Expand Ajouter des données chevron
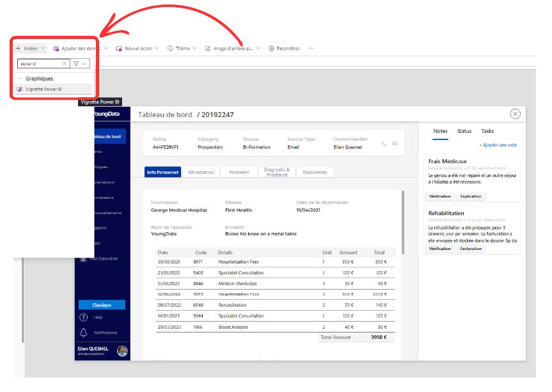Viewport: 552px width, 392px height. point(106,48)
